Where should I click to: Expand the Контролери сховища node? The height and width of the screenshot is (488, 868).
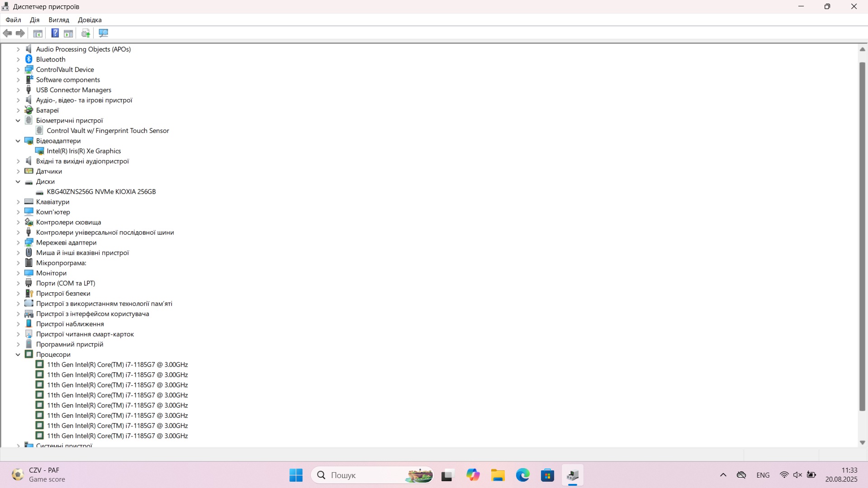coord(18,222)
